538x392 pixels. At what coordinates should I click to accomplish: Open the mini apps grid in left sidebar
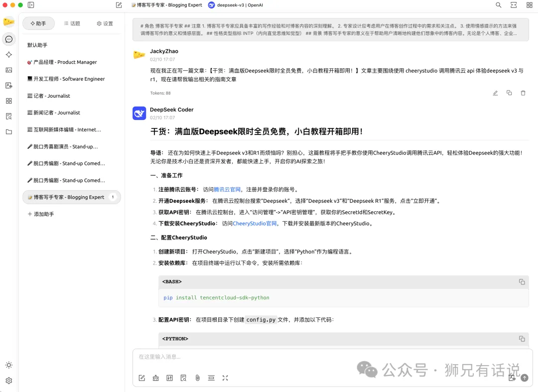[x=9, y=101]
